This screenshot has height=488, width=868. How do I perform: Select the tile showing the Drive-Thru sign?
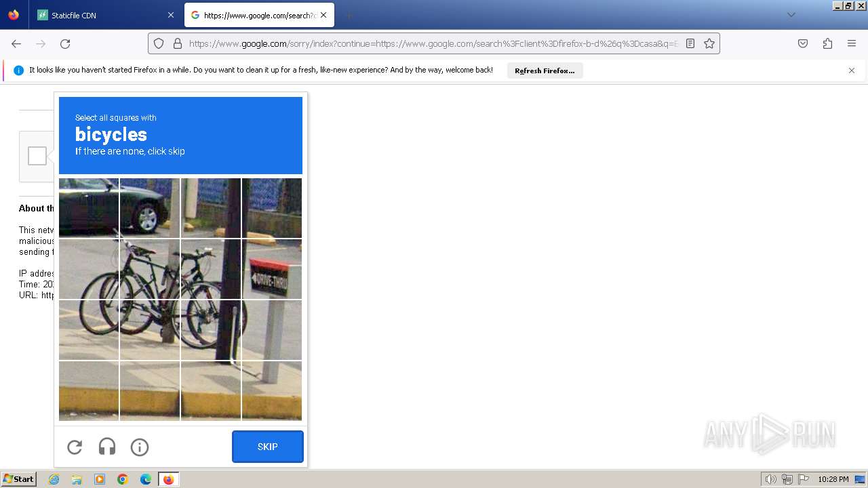(272, 269)
